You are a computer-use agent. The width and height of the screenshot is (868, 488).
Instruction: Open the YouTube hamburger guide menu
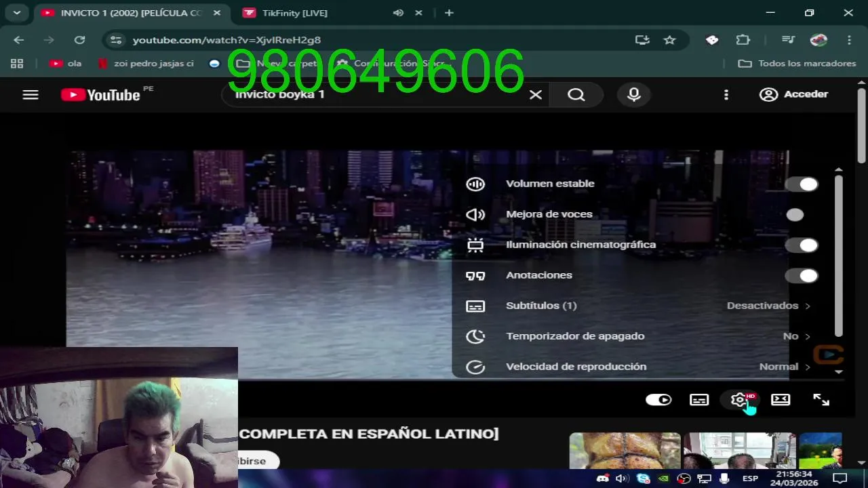(x=31, y=95)
